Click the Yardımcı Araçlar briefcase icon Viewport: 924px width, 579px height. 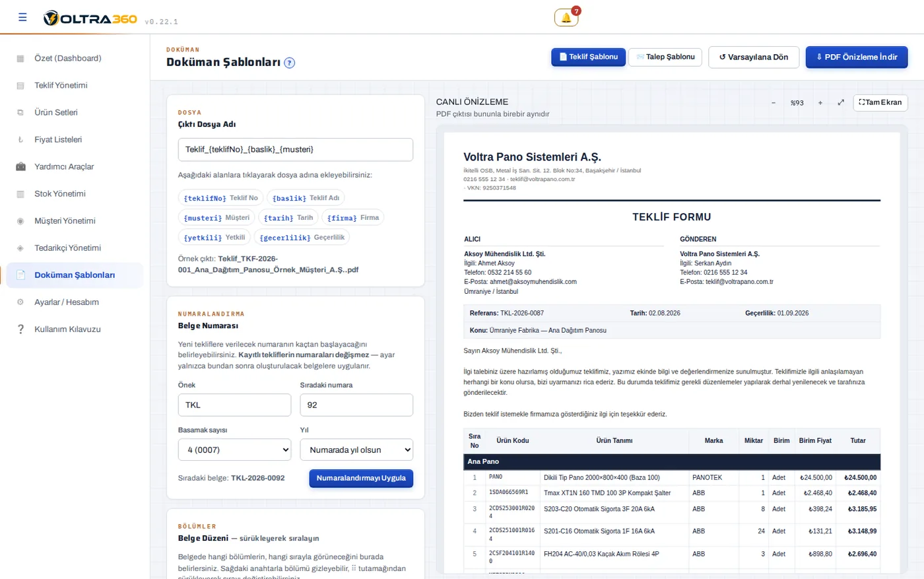click(x=20, y=167)
